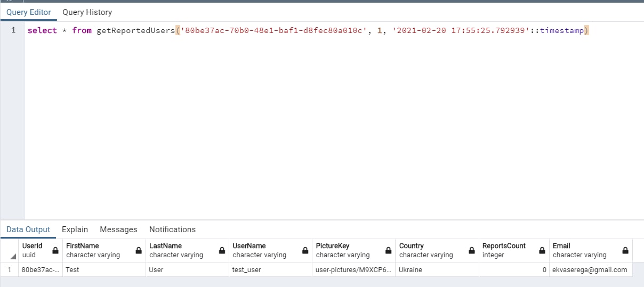Click the lock icon in Country column

coord(471,250)
